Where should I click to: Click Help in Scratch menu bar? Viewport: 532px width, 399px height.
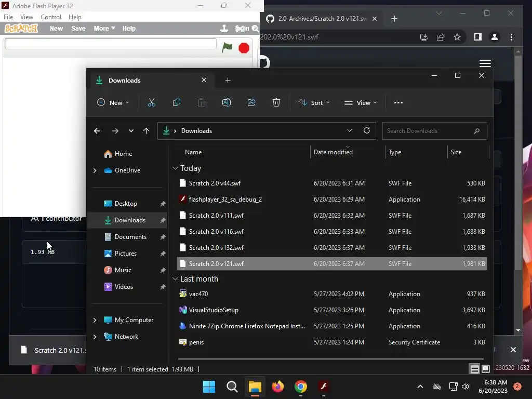point(129,29)
